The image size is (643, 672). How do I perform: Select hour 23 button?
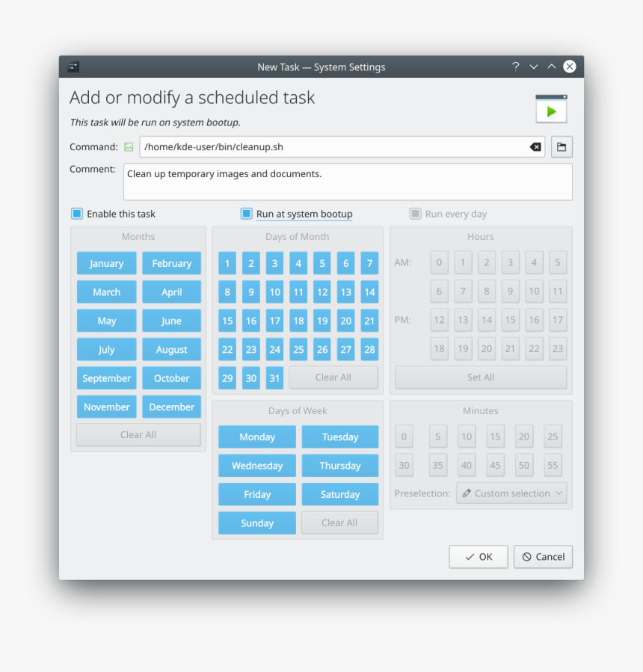pos(558,348)
